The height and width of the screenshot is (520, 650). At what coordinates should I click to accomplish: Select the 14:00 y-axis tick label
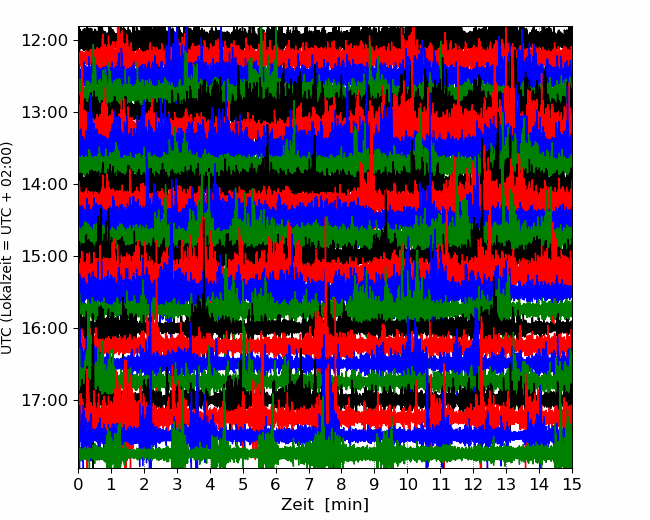44,184
